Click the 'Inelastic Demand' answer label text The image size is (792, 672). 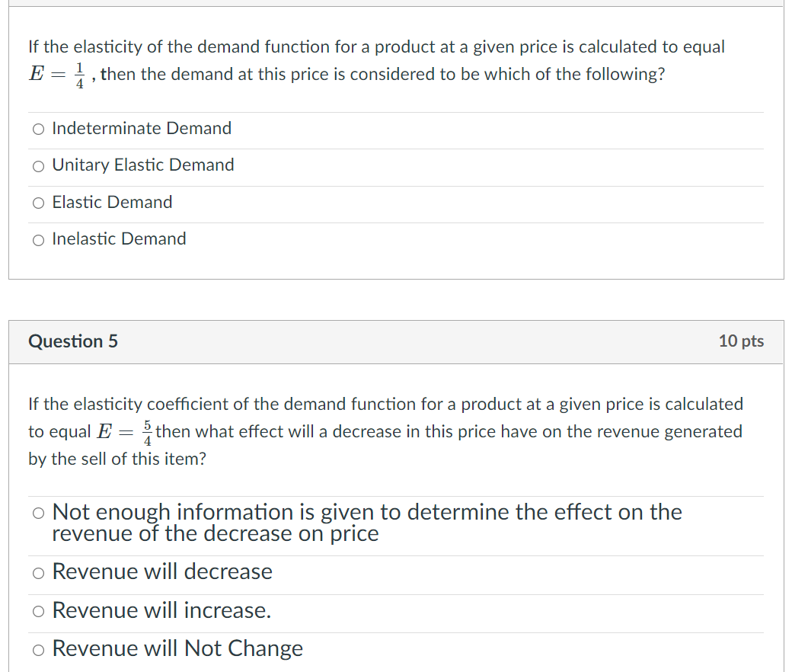[x=119, y=238]
